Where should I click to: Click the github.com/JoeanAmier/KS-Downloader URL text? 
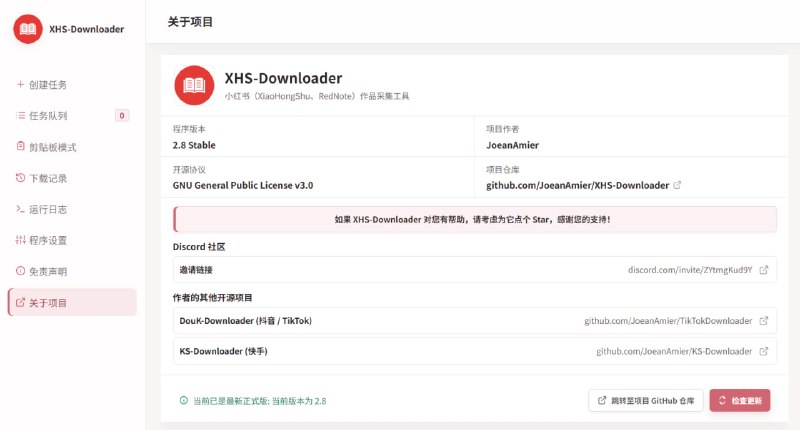coord(674,351)
